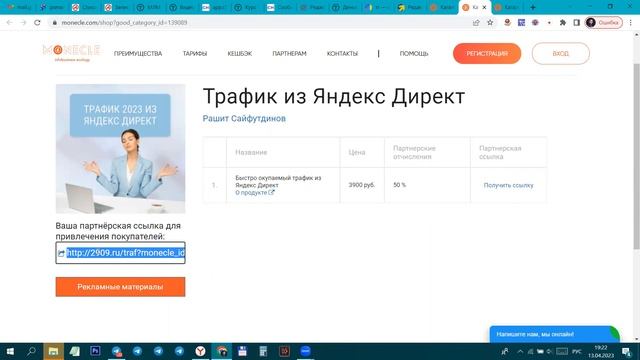Click the О продукте link

251,192
